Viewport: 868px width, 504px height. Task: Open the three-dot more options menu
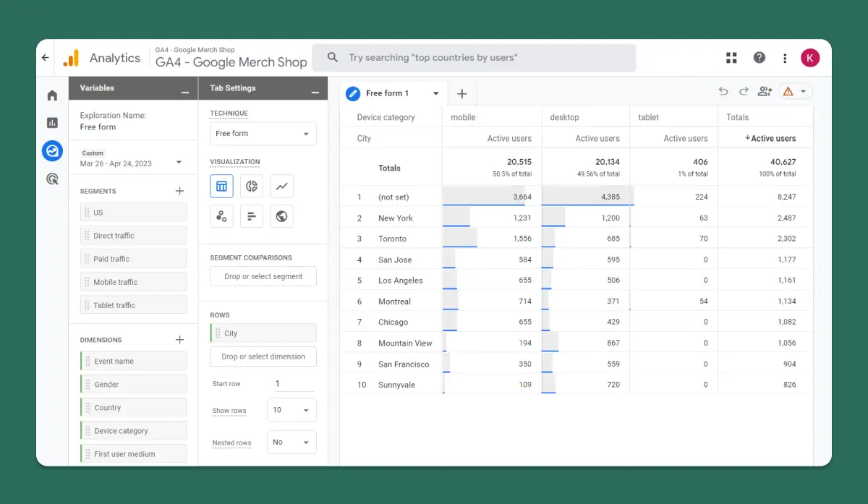[x=785, y=58]
